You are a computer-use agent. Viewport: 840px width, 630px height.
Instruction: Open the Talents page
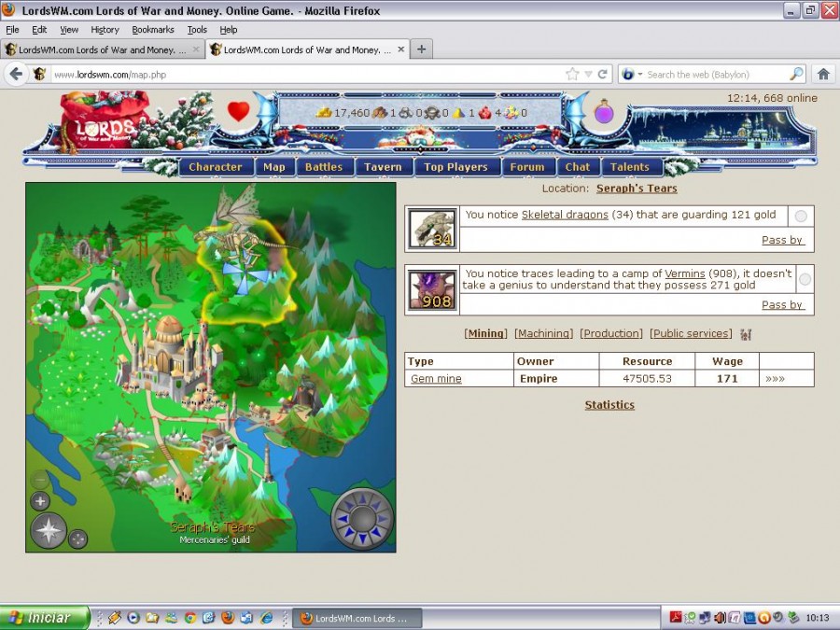click(629, 167)
